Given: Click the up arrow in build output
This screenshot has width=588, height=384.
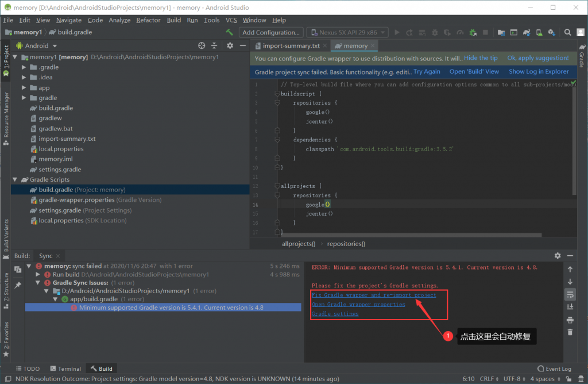Looking at the screenshot, I should [570, 269].
